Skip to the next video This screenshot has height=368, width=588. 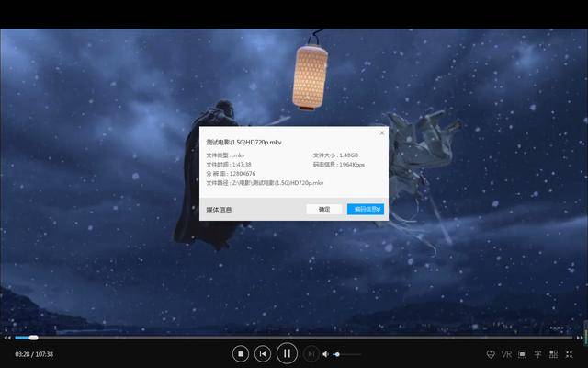311,353
